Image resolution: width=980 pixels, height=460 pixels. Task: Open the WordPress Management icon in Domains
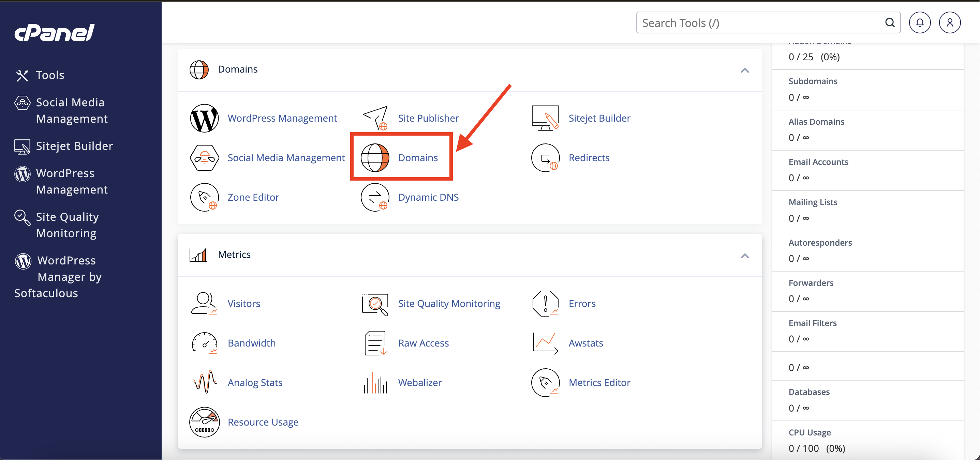pos(204,118)
